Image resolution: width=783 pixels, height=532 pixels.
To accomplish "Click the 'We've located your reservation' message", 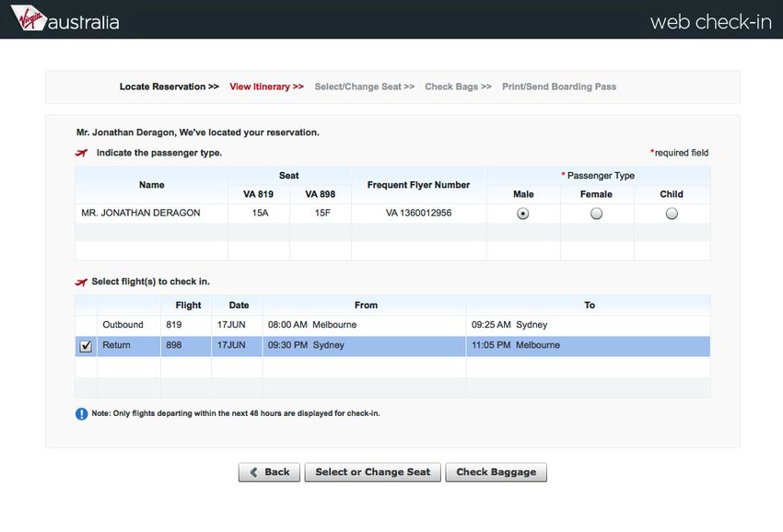I will (198, 133).
